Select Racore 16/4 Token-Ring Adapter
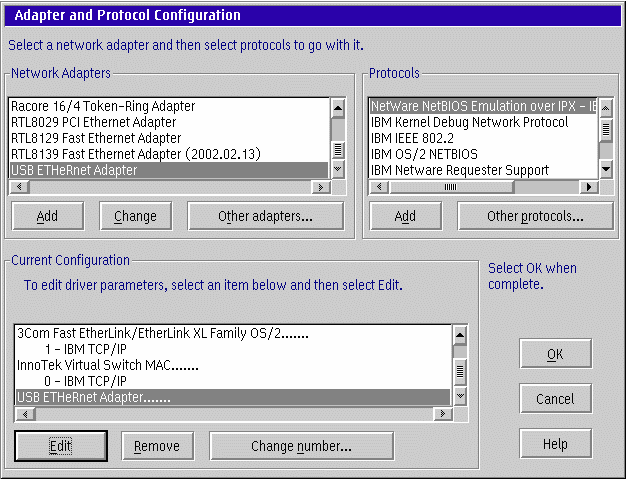Viewport: 628px width, 480px height. coord(169,106)
